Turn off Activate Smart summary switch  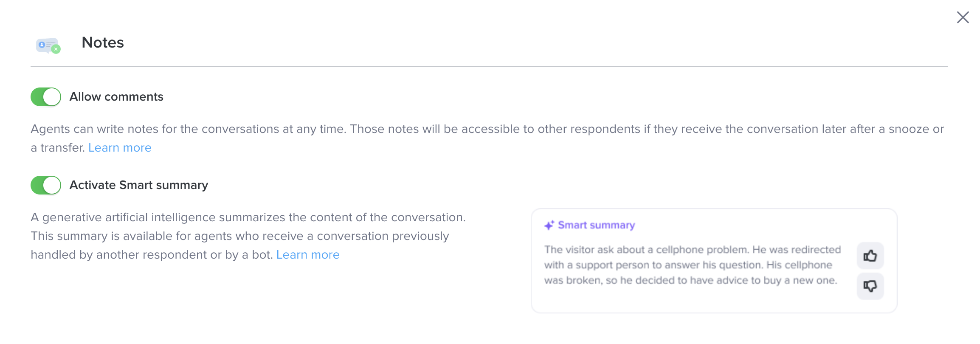tap(46, 185)
